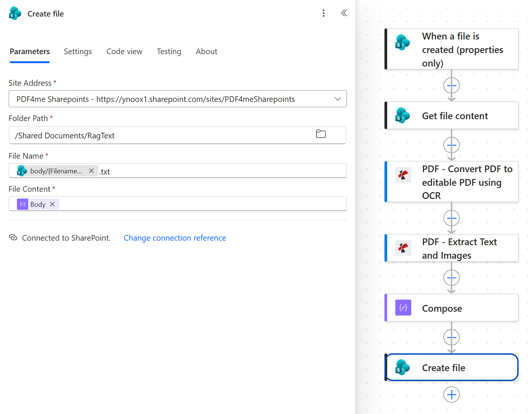Select PDF - Extract Text and Images action
This screenshot has height=414, width=532.
tap(451, 248)
